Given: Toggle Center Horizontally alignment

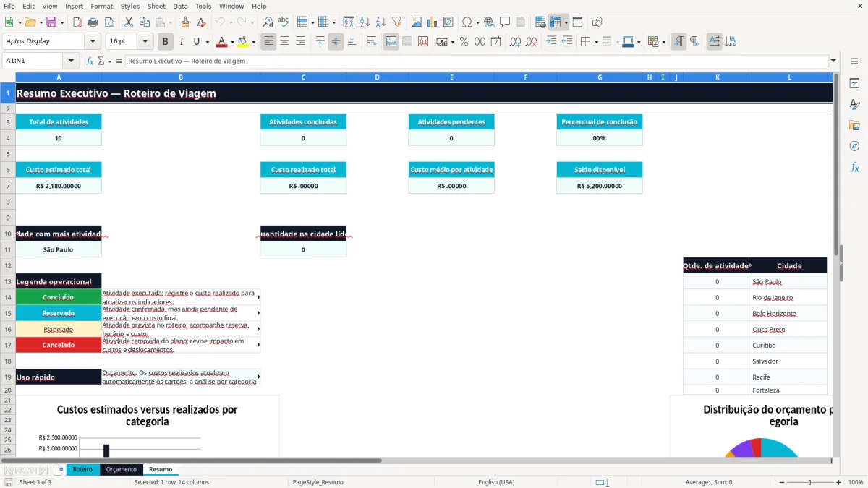Looking at the screenshot, I should coord(284,42).
